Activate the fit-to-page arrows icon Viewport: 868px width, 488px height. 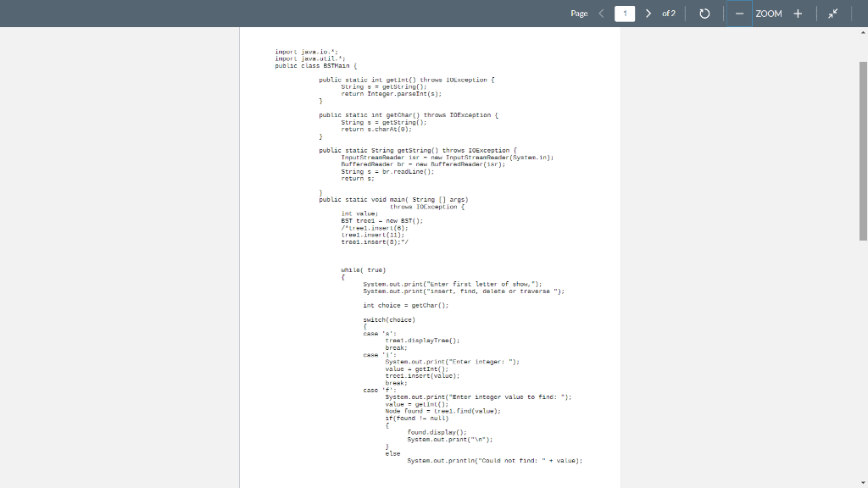pyautogui.click(x=832, y=14)
